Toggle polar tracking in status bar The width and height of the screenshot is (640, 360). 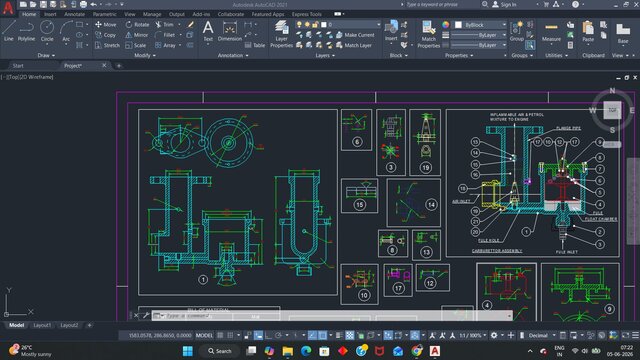click(x=278, y=336)
